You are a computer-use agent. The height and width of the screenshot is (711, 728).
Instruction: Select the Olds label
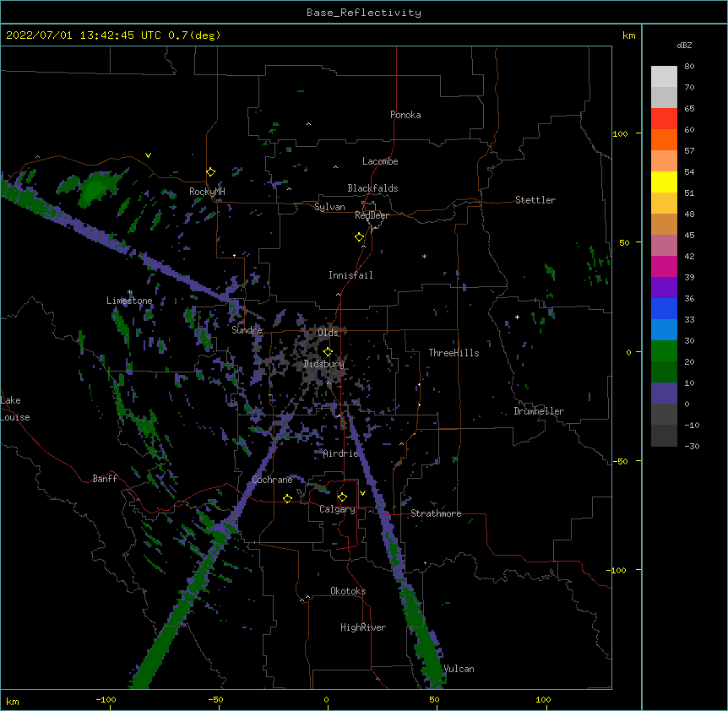tap(328, 333)
